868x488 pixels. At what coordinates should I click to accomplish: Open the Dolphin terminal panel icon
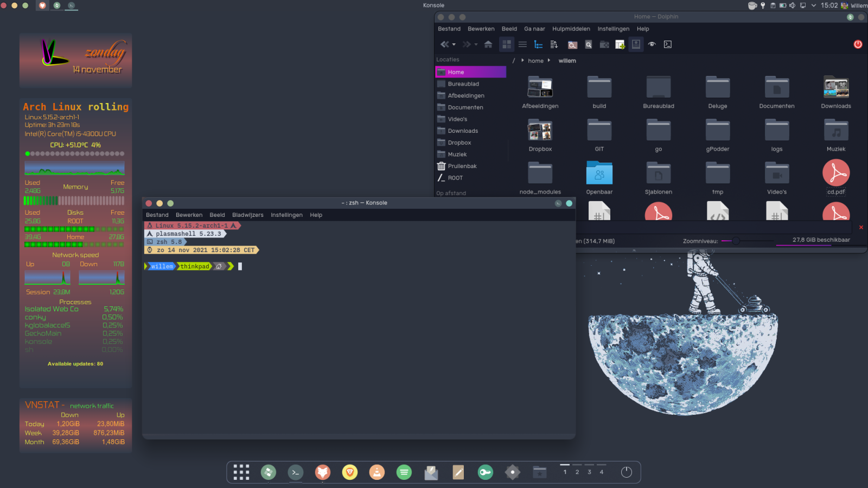click(668, 44)
